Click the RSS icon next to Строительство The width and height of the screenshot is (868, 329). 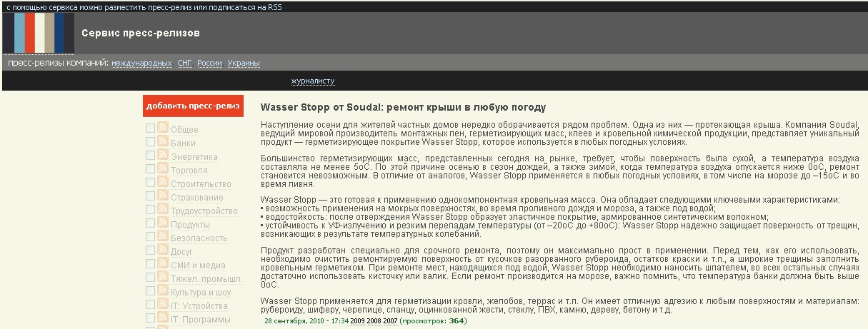tap(163, 183)
